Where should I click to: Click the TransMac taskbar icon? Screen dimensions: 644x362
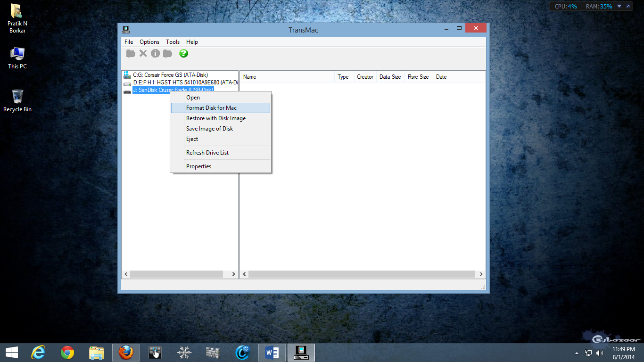301,353
